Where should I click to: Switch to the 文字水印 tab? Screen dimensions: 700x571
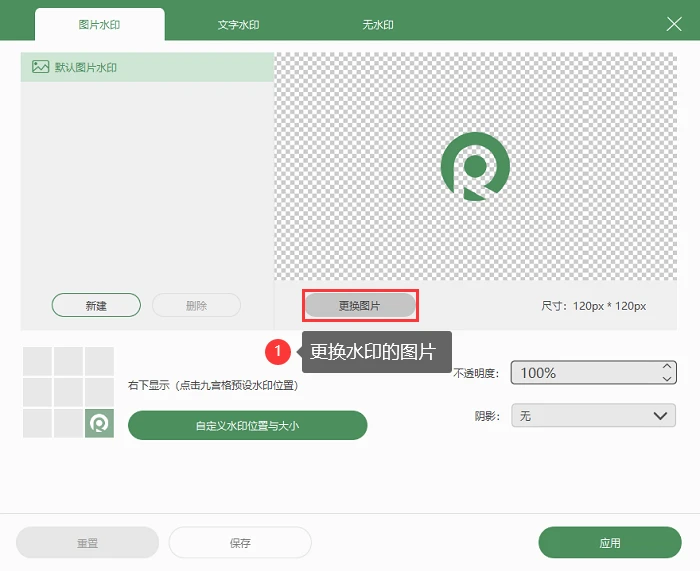[x=238, y=25]
